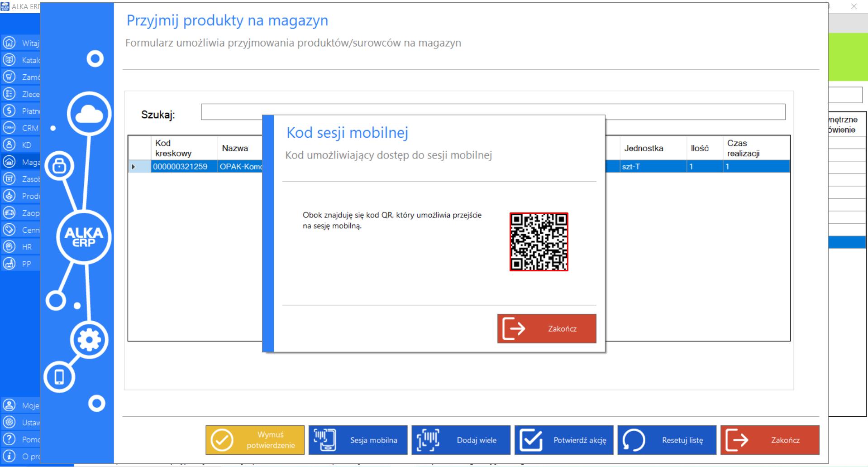Click the Potwierdź akcję button
The image size is (868, 467).
(x=564, y=440)
